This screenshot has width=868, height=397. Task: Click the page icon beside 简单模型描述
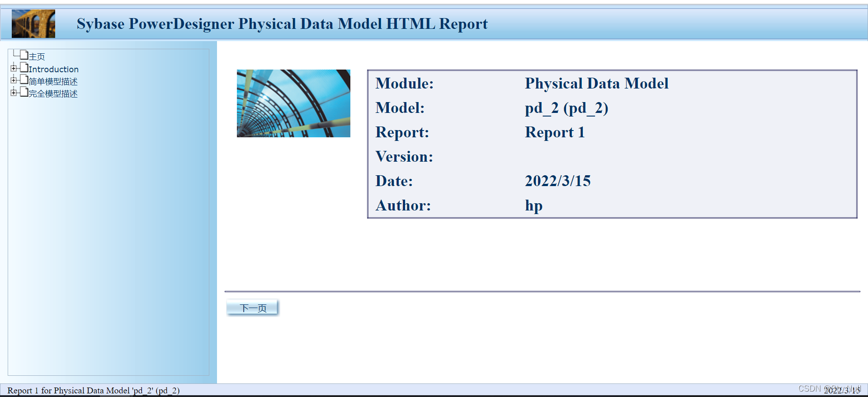click(x=24, y=80)
